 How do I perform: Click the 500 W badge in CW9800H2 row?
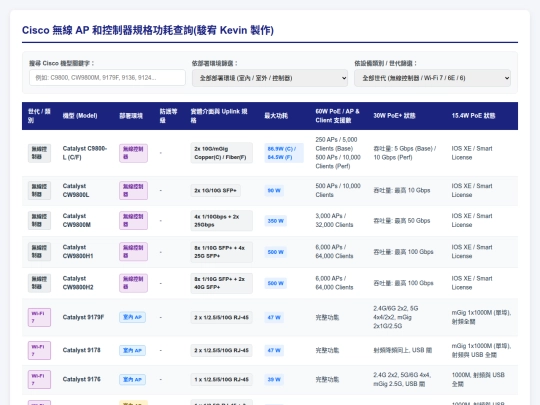pyautogui.click(x=276, y=283)
